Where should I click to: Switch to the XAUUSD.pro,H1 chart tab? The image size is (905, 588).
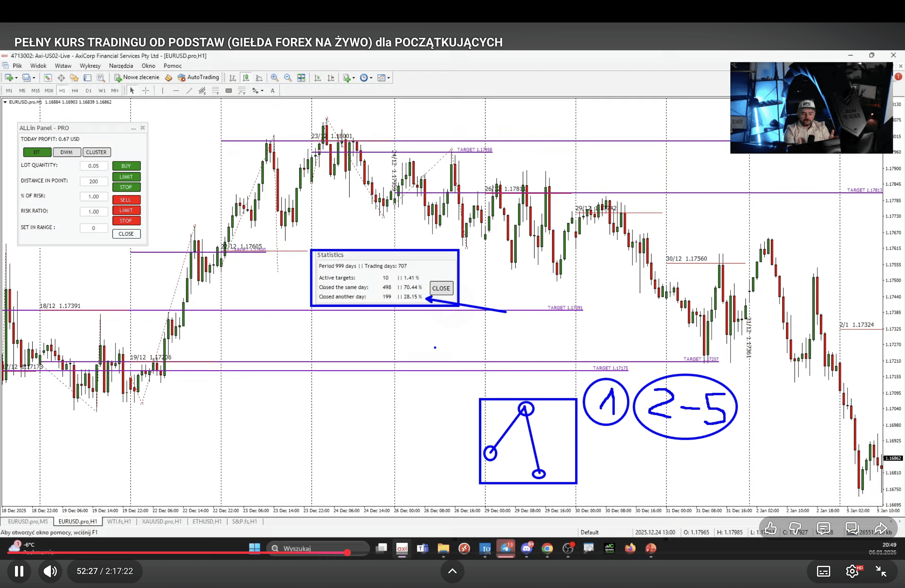point(162,522)
